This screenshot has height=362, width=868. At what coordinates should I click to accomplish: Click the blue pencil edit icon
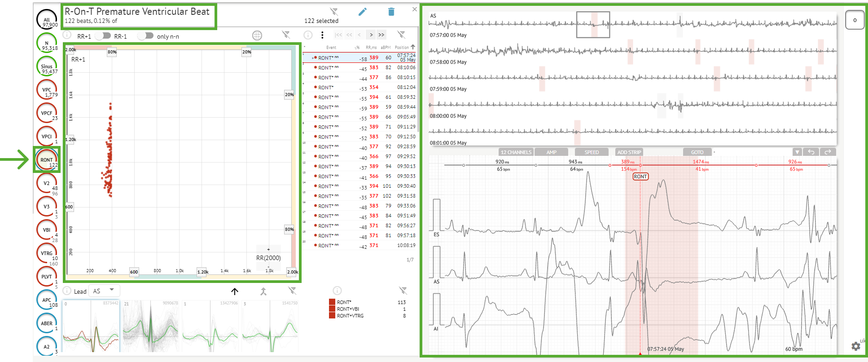pyautogui.click(x=363, y=12)
